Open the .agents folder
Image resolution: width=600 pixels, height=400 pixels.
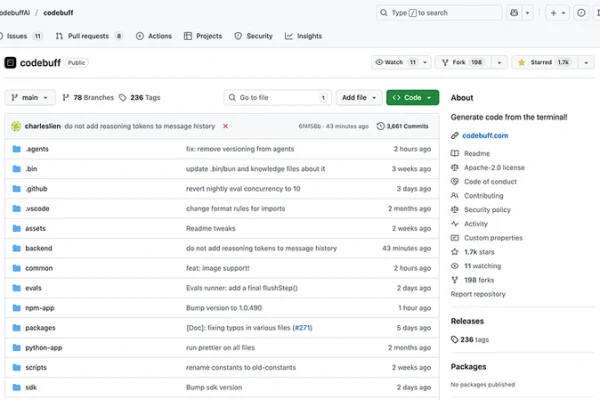(x=37, y=149)
